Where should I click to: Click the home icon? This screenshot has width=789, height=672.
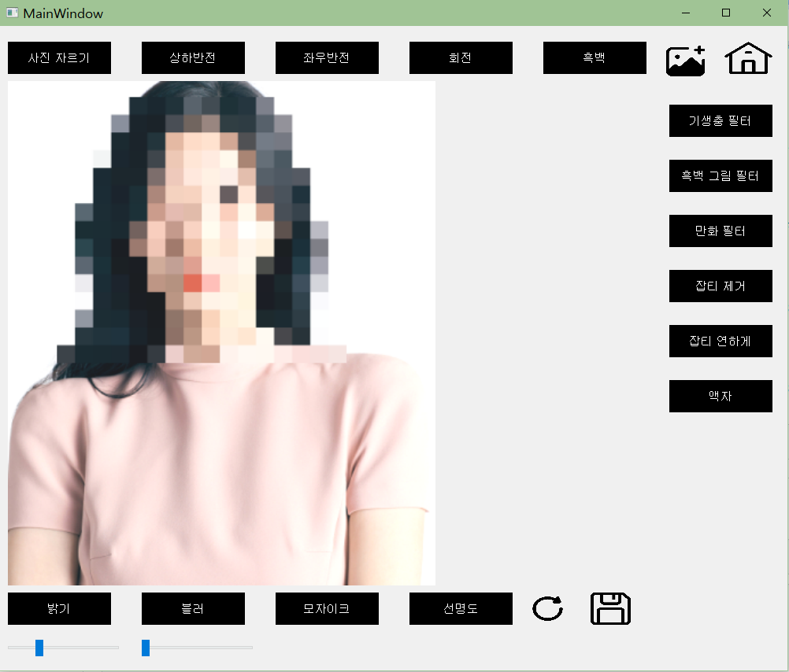click(x=747, y=57)
